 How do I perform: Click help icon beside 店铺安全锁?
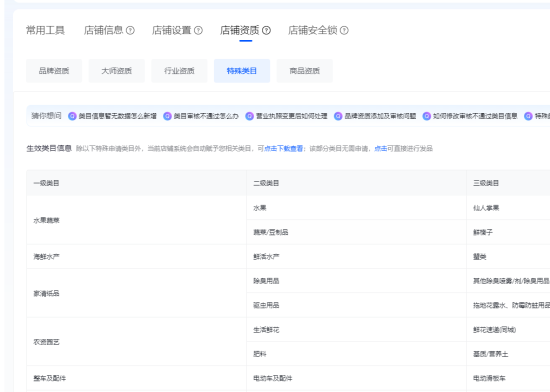pos(344,31)
